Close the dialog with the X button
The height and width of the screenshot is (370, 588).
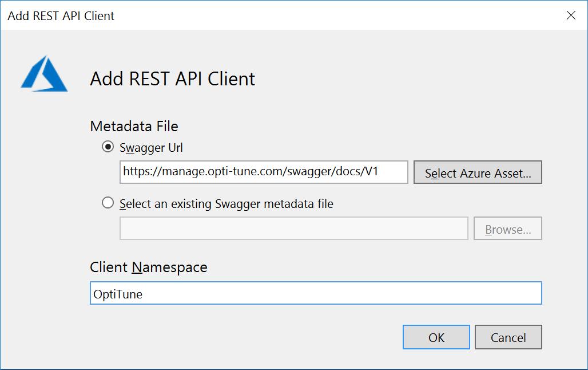point(571,15)
